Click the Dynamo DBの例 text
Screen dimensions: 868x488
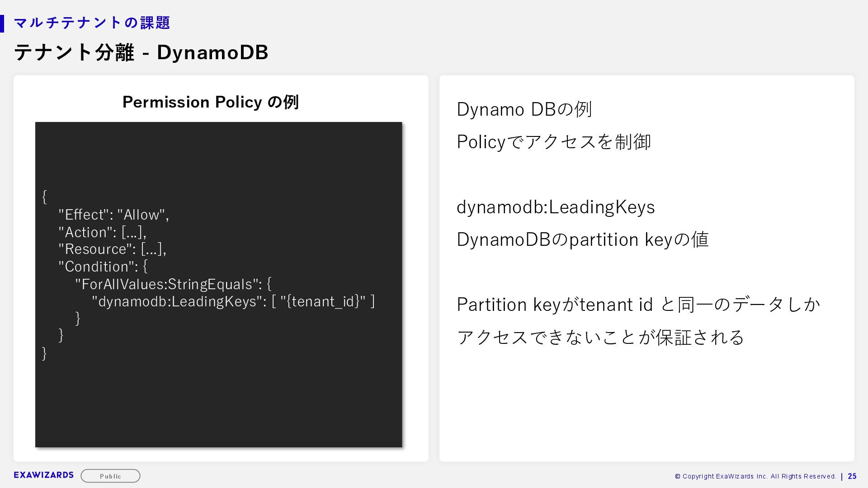coord(524,109)
